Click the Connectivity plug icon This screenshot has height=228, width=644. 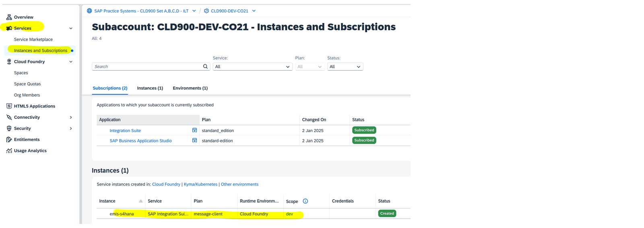[x=9, y=117]
